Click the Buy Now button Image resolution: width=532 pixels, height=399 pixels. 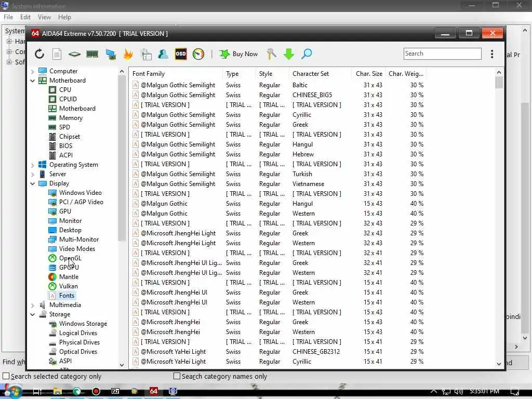point(238,54)
